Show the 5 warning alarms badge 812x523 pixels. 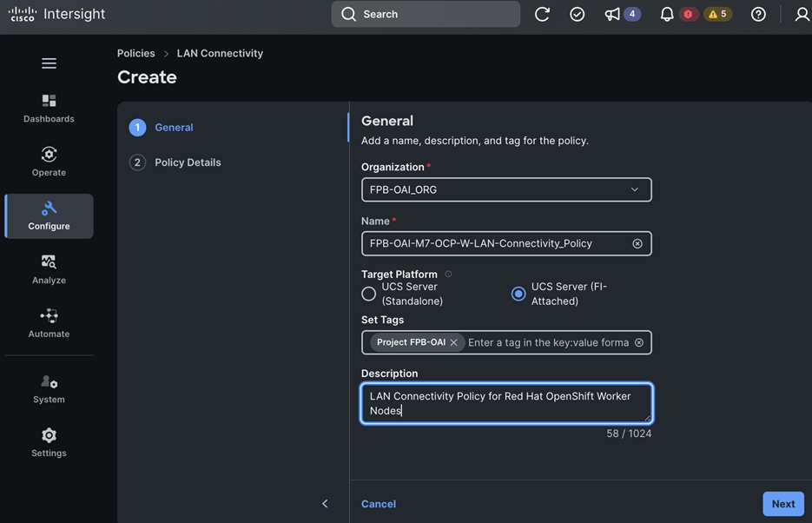[x=717, y=14]
